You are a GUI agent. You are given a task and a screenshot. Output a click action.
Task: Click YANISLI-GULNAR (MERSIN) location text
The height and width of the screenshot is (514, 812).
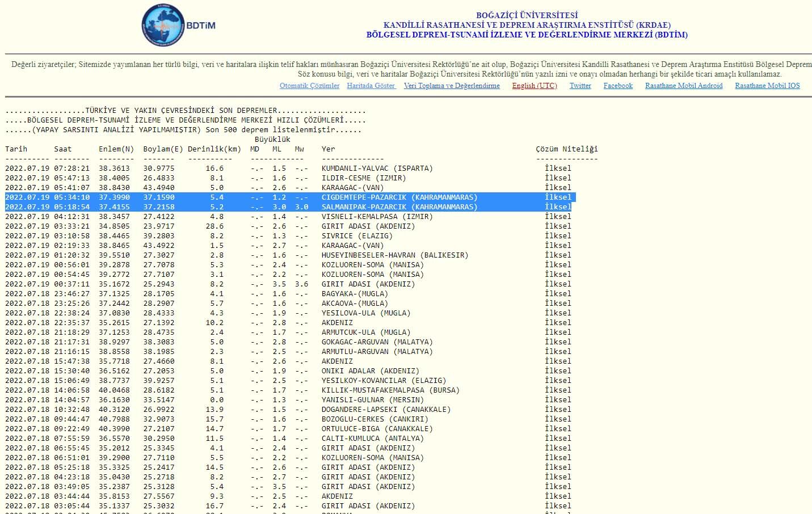click(x=373, y=400)
